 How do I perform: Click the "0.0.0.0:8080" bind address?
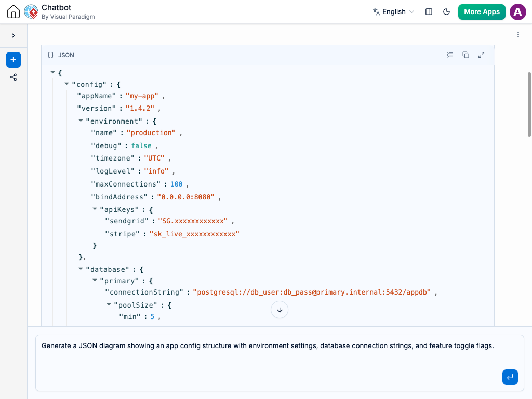186,197
